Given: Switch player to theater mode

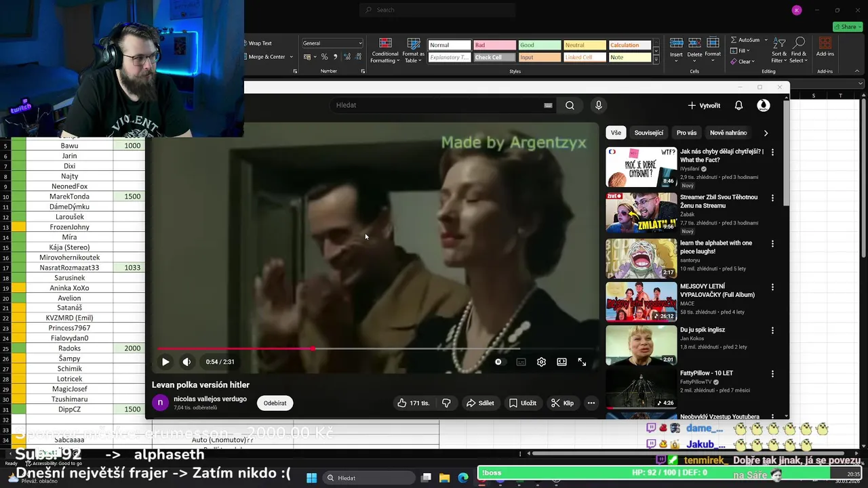Looking at the screenshot, I should [x=561, y=362].
